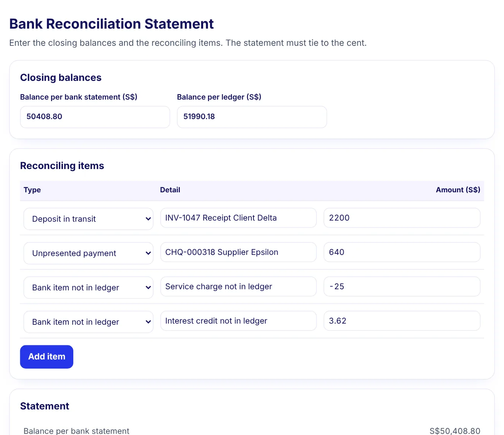Viewport: 504px width, 435px height.
Task: Click the amount field containing 2200
Action: (x=402, y=217)
